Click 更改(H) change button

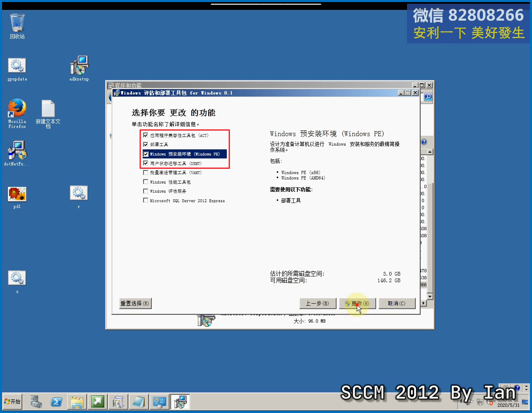[x=357, y=303]
